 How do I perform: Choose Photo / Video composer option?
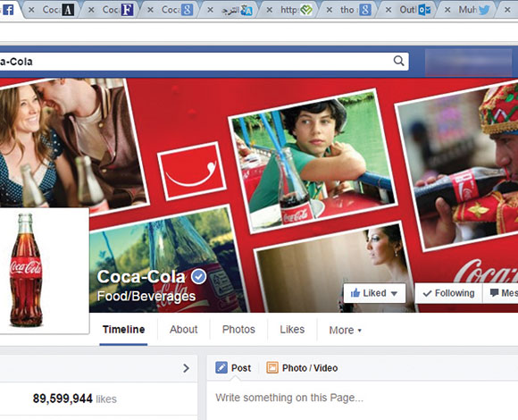point(302,368)
